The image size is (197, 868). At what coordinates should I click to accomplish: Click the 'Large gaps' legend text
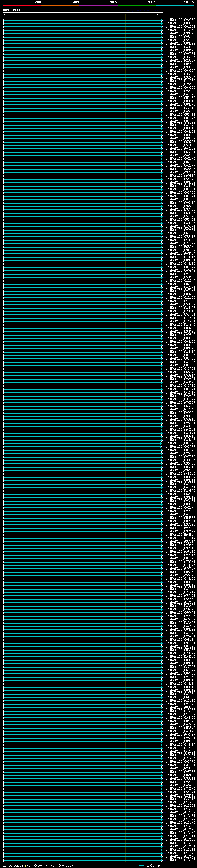13,866
